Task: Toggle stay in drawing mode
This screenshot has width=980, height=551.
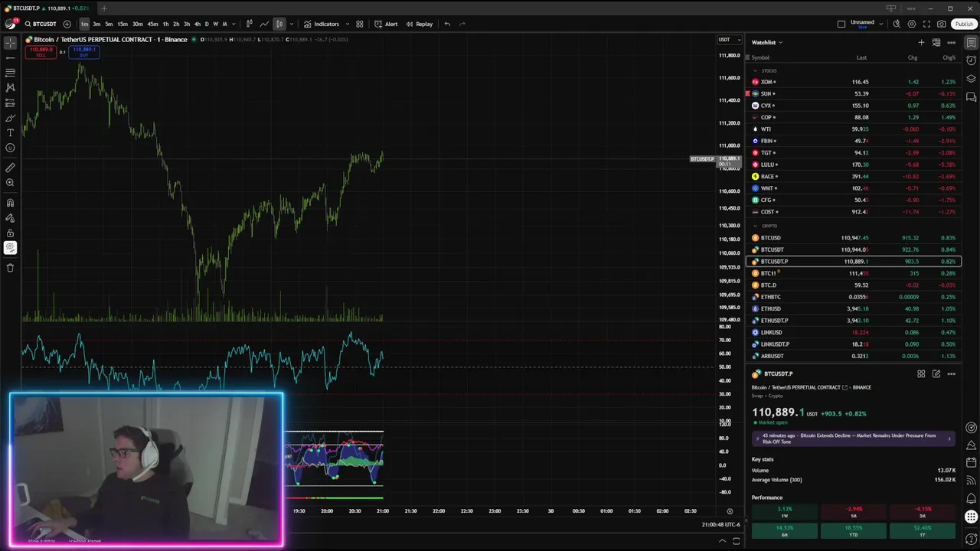Action: click(10, 218)
